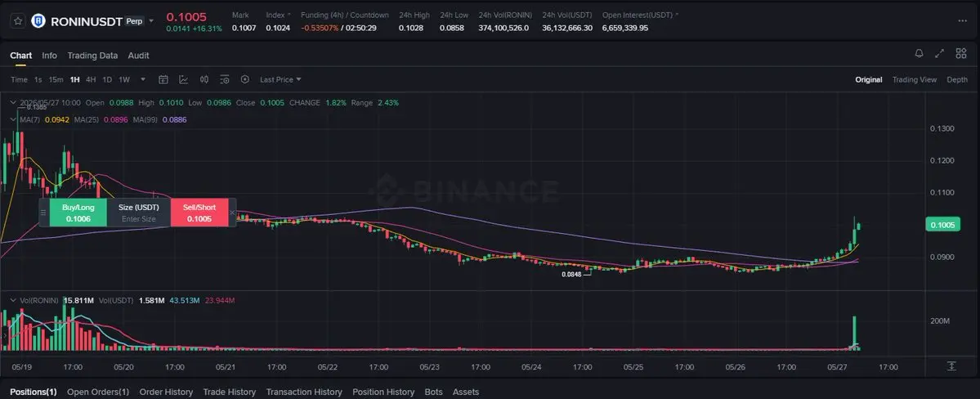
Task: Click the MA(7) indicator label
Action: (30, 119)
